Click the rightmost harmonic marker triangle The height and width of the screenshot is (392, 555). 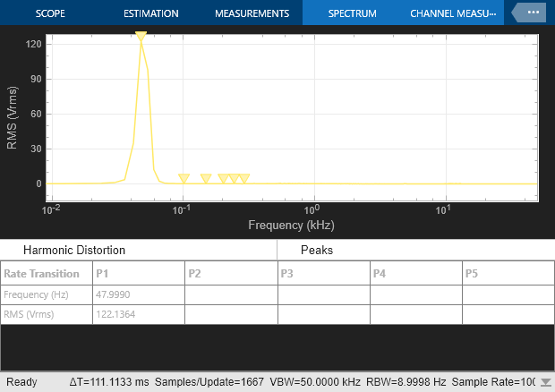[244, 179]
